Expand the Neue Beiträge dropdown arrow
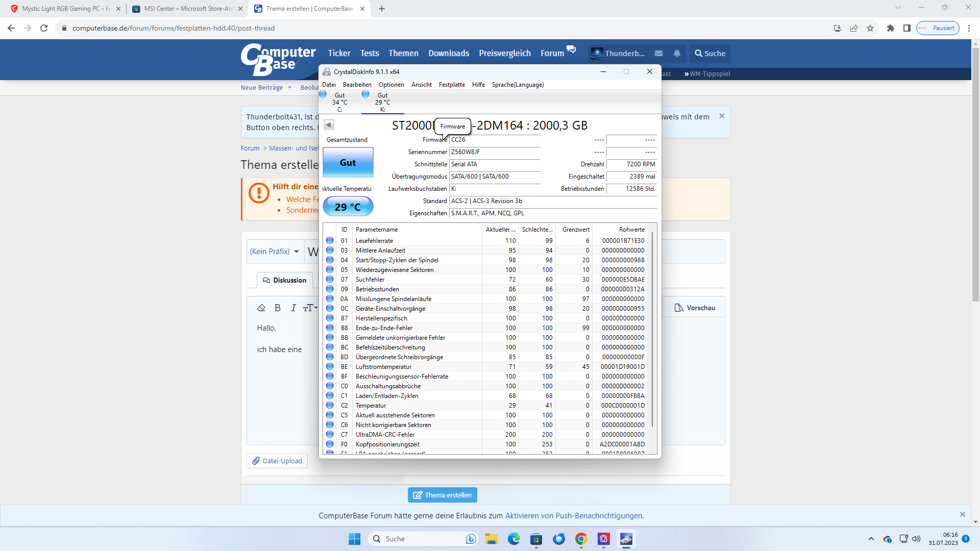980x551 pixels. [x=289, y=88]
